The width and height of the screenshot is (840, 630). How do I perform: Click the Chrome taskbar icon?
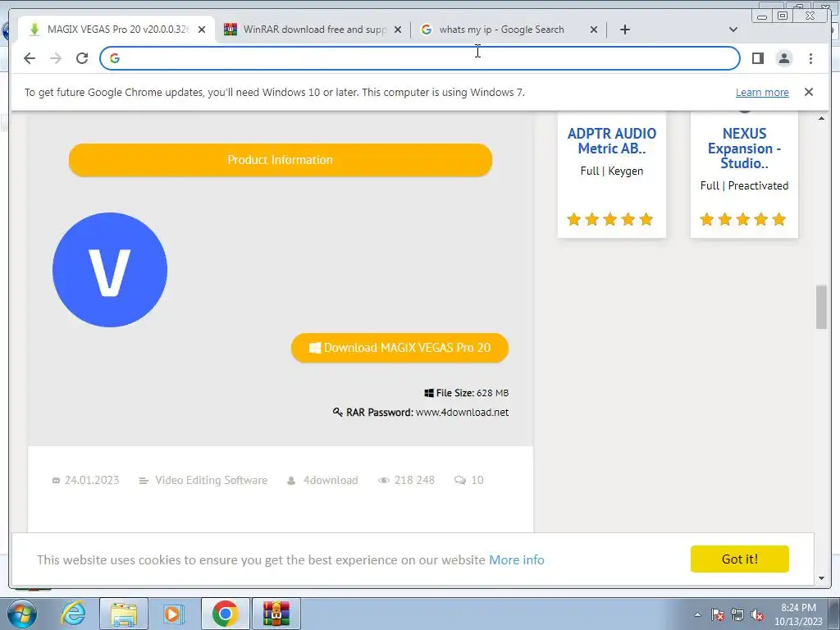(225, 614)
